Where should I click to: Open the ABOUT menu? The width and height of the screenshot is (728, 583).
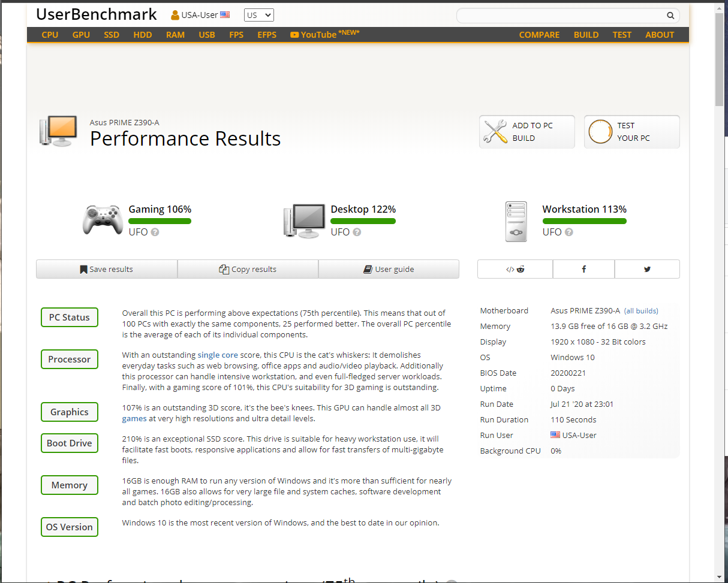660,35
